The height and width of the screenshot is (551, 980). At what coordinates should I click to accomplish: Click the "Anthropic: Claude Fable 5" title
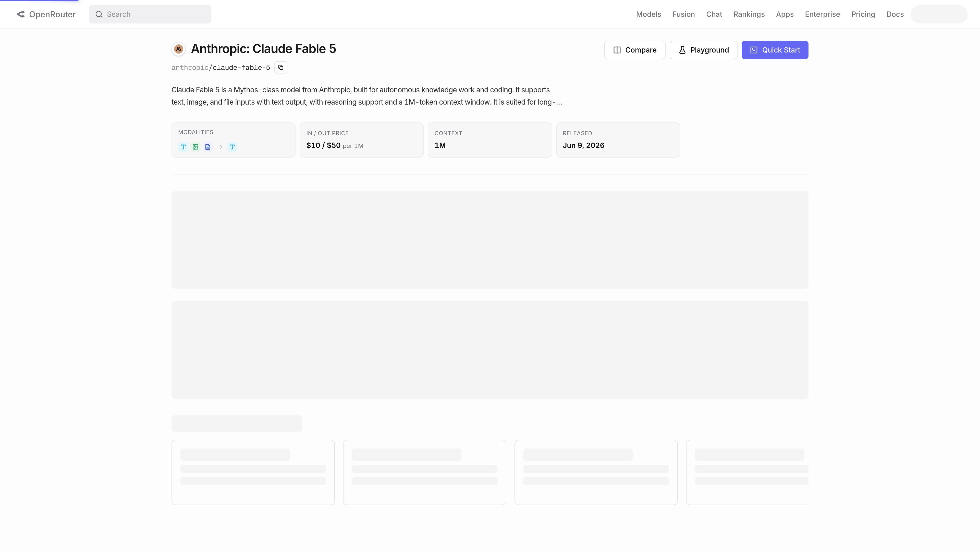click(263, 49)
